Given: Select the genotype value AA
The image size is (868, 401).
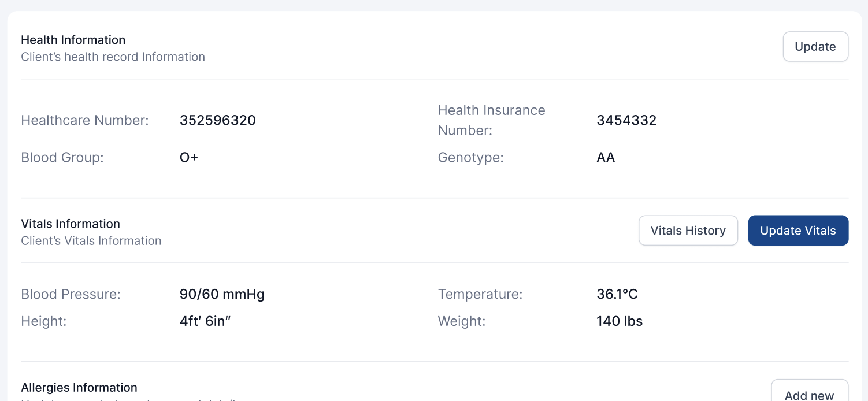Looking at the screenshot, I should tap(606, 157).
